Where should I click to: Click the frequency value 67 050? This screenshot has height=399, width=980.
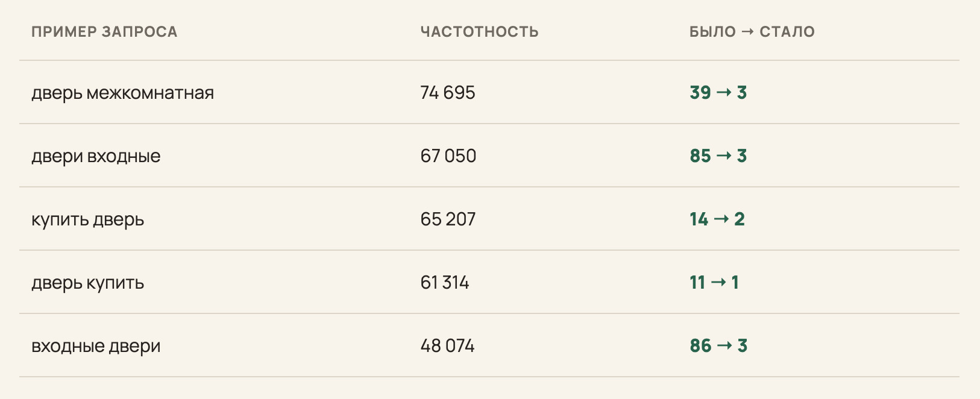[448, 156]
